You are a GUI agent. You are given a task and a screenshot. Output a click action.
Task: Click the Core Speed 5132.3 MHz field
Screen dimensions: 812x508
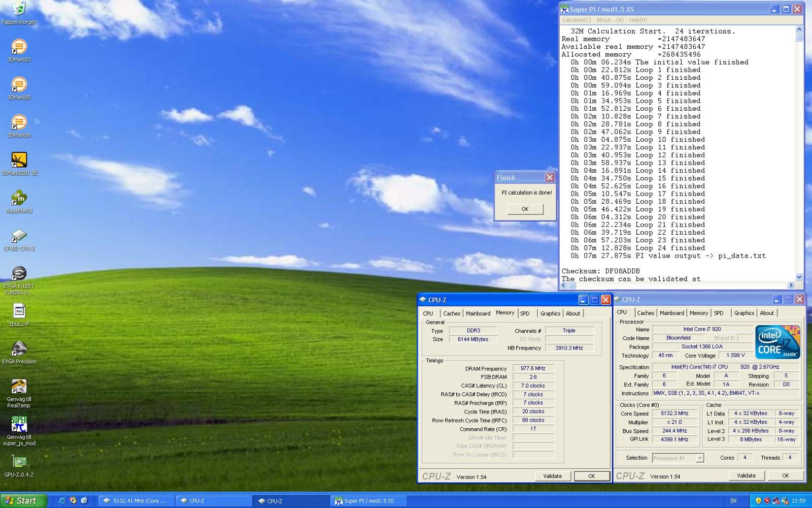pos(674,413)
